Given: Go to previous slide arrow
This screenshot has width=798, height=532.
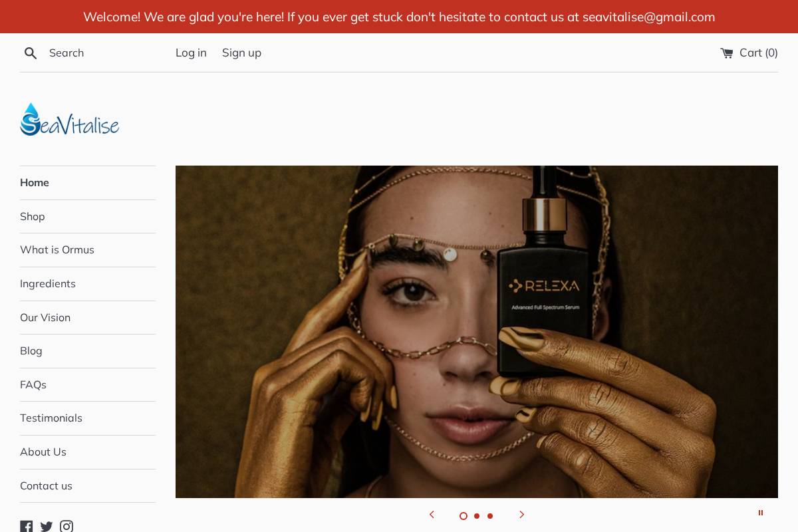Looking at the screenshot, I should [432, 515].
